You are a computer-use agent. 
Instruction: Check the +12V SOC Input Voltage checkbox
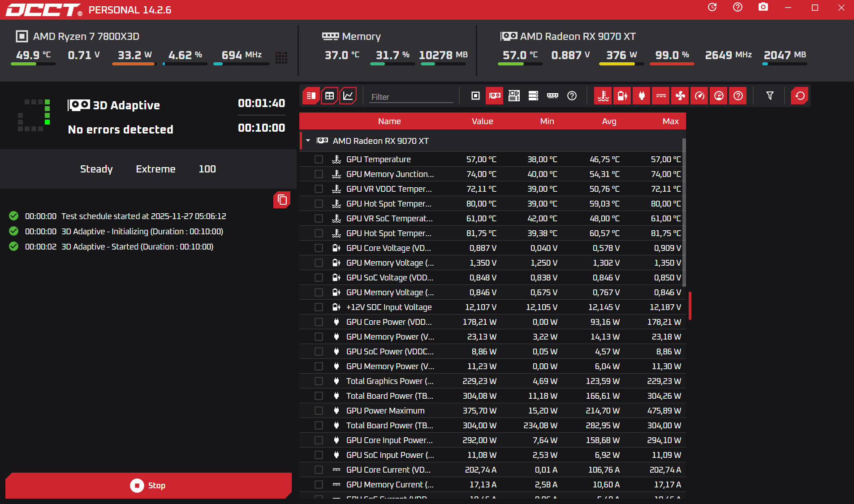[x=319, y=307]
